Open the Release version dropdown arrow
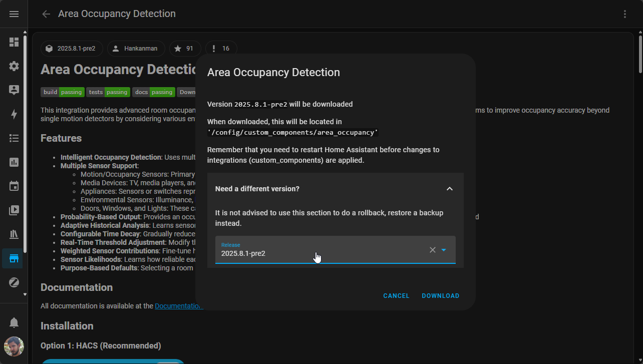The width and height of the screenshot is (643, 364). (444, 250)
